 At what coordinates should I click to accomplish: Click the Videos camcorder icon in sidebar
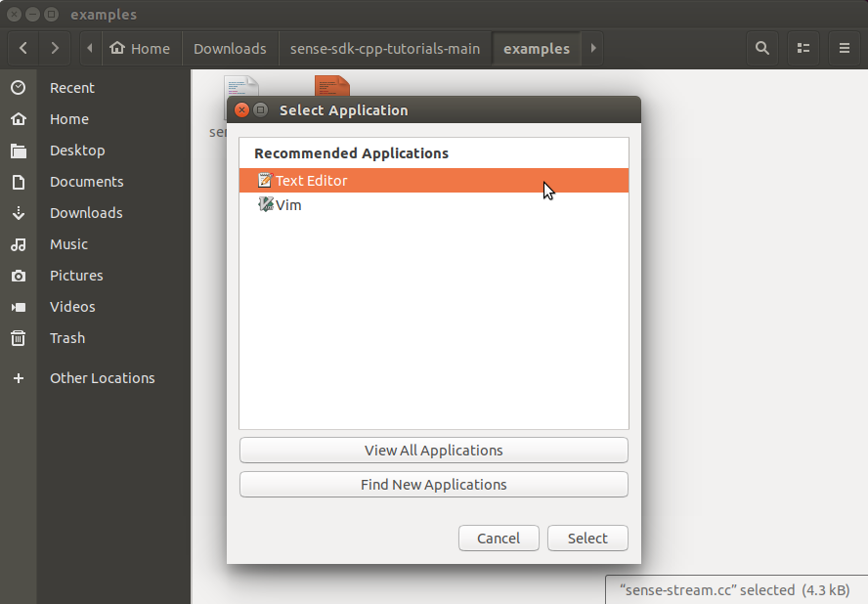tap(19, 307)
